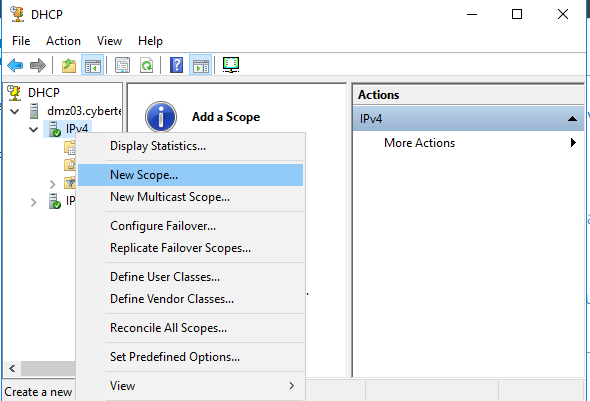Select the IPv6 server icon in tree
The height and width of the screenshot is (401, 590).
(55, 201)
